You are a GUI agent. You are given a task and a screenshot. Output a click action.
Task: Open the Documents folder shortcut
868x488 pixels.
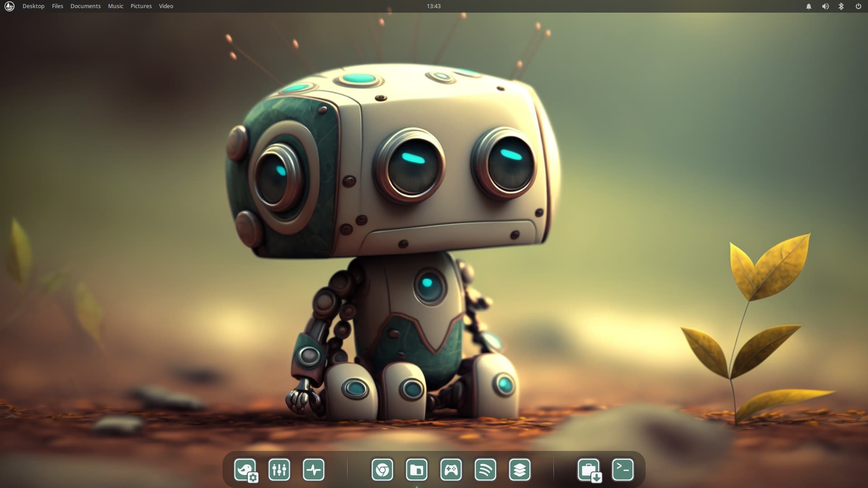click(85, 6)
